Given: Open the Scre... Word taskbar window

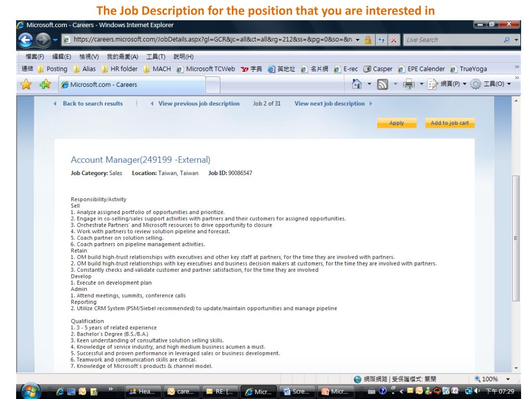Looking at the screenshot, I should point(297,392).
